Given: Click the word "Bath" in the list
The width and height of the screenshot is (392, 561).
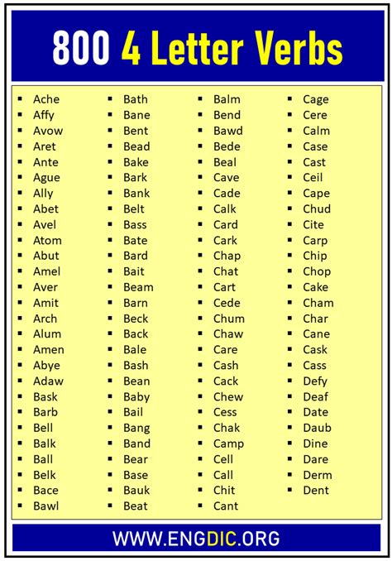Looking at the screenshot, I should (x=136, y=99).
